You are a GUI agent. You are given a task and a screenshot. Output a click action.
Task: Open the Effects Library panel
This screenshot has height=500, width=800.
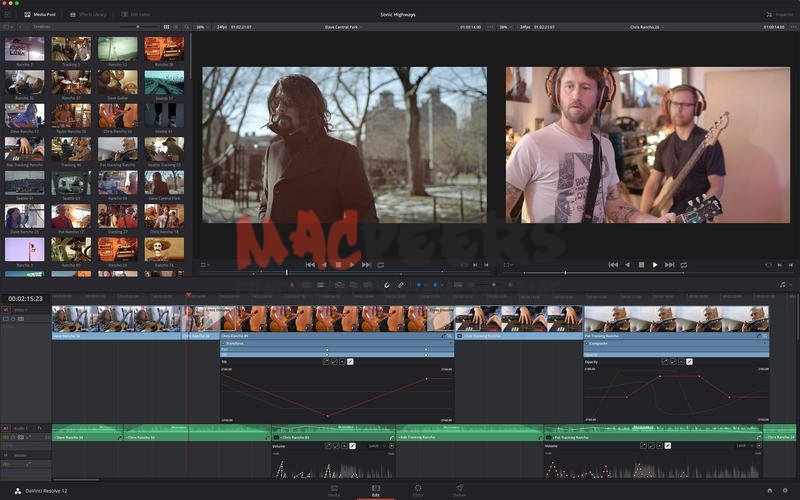(x=88, y=14)
